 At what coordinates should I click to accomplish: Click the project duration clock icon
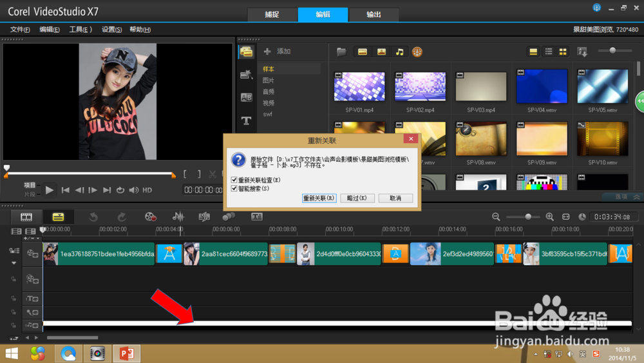[x=582, y=217]
